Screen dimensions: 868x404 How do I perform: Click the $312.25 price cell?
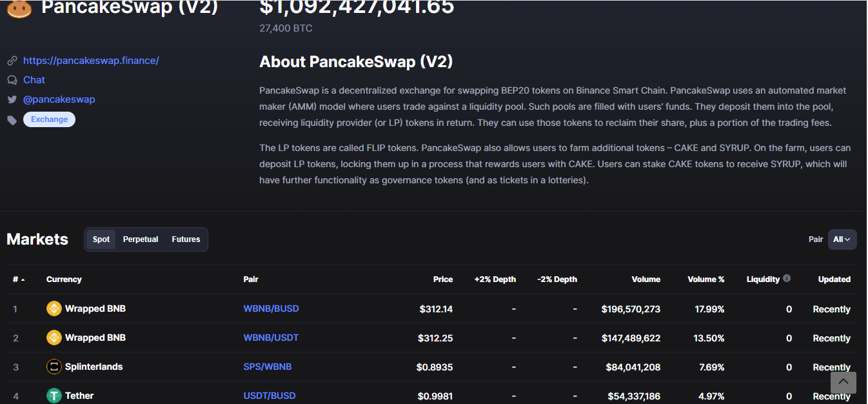(436, 338)
